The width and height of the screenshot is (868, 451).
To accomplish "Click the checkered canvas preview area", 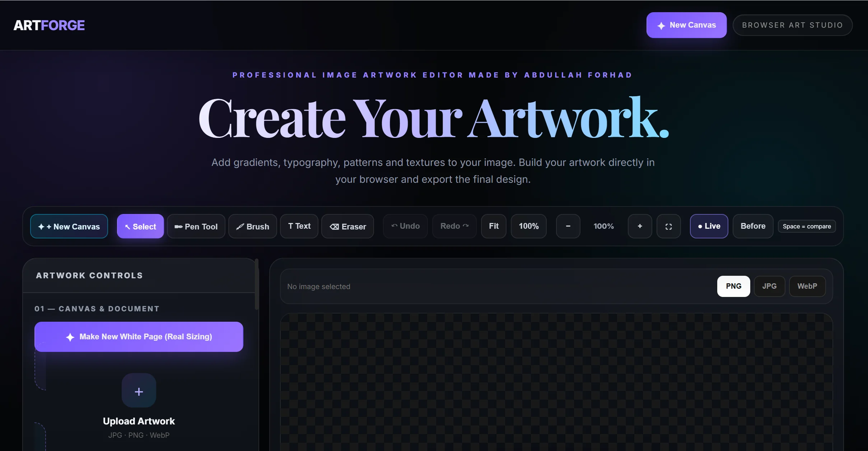I will pos(556,382).
